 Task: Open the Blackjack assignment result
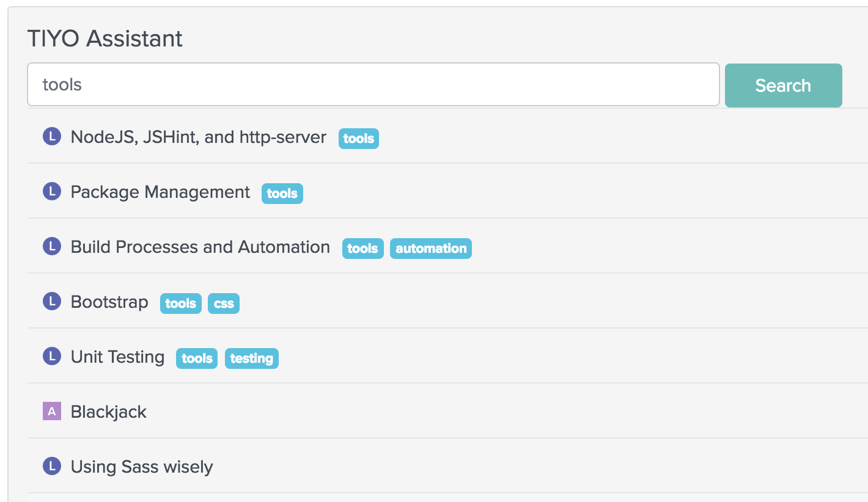click(x=109, y=412)
